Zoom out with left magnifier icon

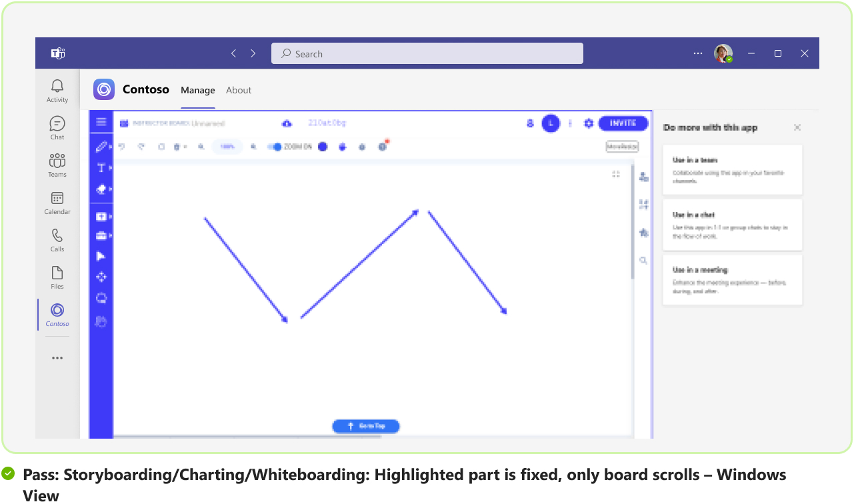tap(201, 147)
